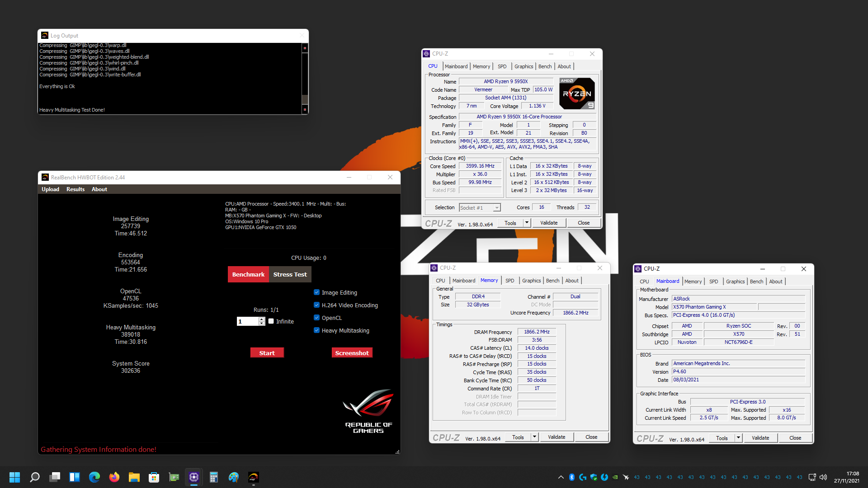Open Calculator from the taskbar
The image size is (868, 488).
(x=214, y=477)
